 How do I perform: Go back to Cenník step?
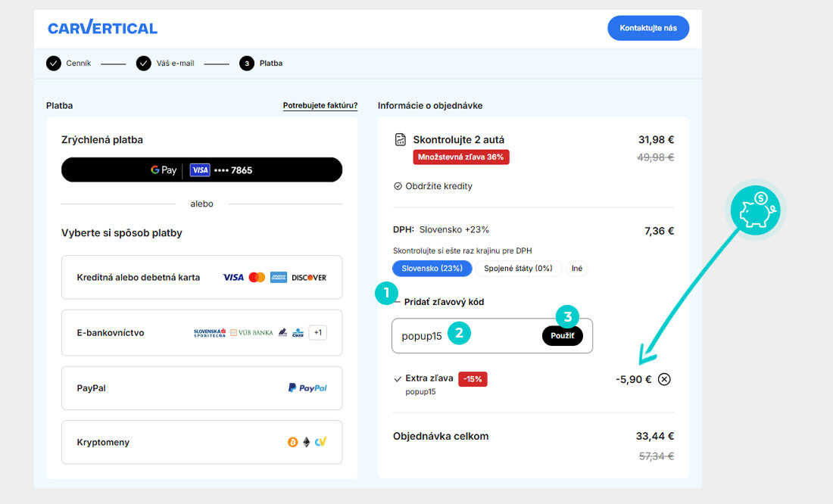coord(68,64)
